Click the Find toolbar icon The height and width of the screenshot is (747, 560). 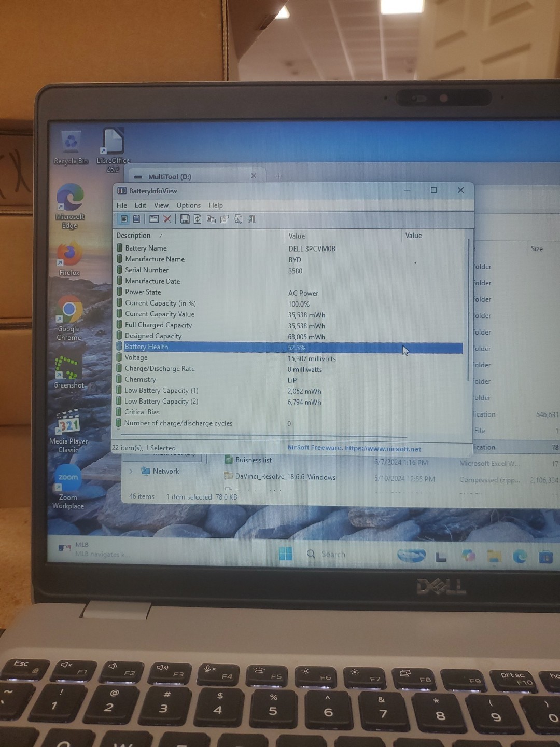click(238, 219)
